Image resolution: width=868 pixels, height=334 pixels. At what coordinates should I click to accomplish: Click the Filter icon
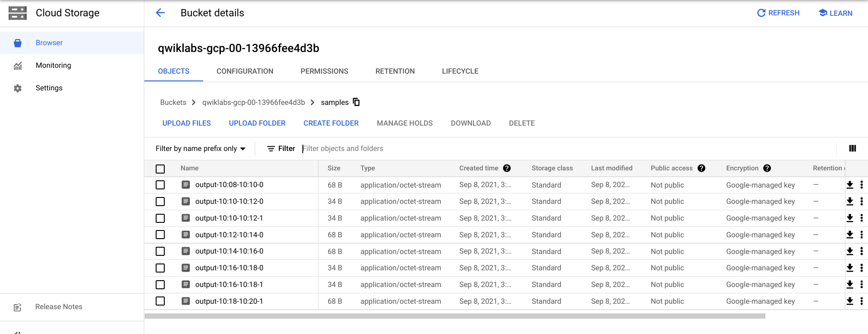click(x=271, y=149)
